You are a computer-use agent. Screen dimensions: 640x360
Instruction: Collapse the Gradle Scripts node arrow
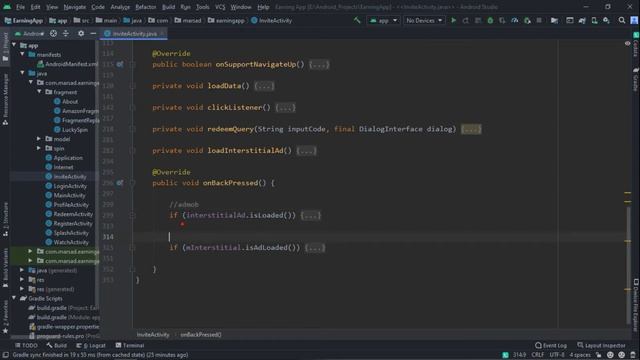pyautogui.click(x=14, y=298)
